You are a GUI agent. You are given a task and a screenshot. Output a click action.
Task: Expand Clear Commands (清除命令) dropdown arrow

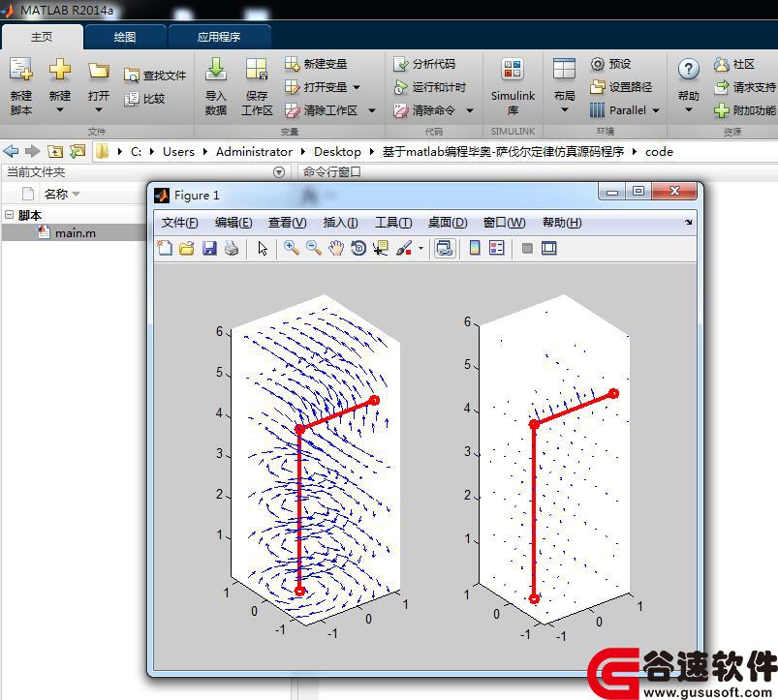tap(469, 110)
